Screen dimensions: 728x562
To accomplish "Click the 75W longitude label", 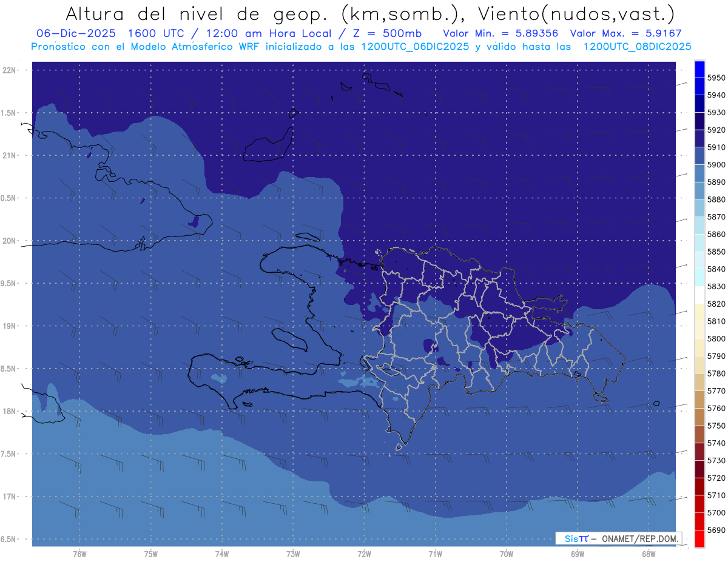I will (x=151, y=554).
